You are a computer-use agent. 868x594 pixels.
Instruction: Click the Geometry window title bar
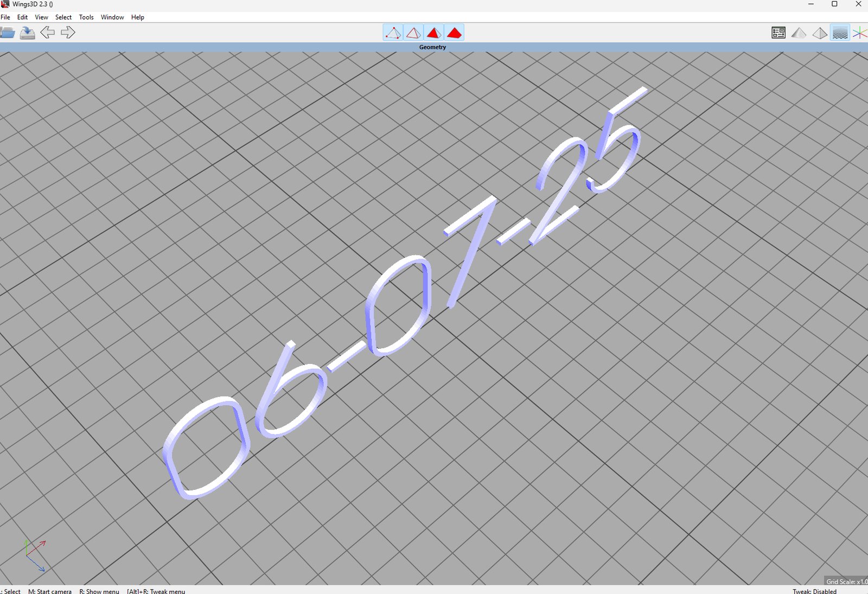(432, 47)
